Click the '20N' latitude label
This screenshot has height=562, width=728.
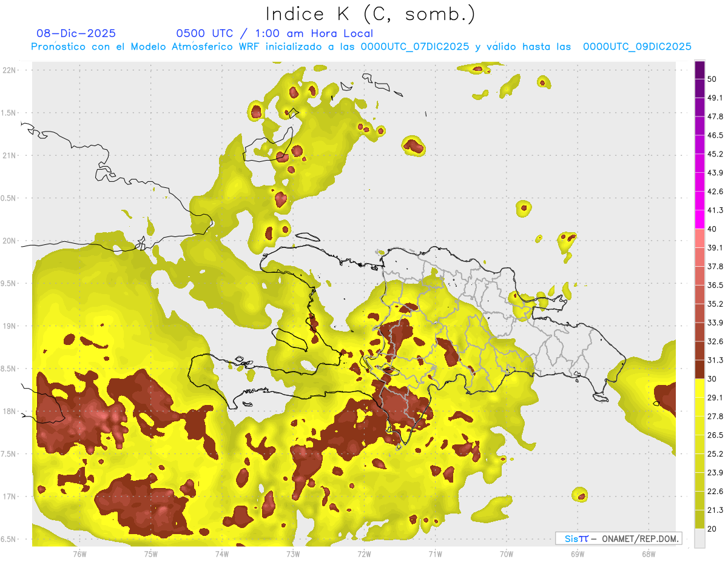pyautogui.click(x=9, y=241)
